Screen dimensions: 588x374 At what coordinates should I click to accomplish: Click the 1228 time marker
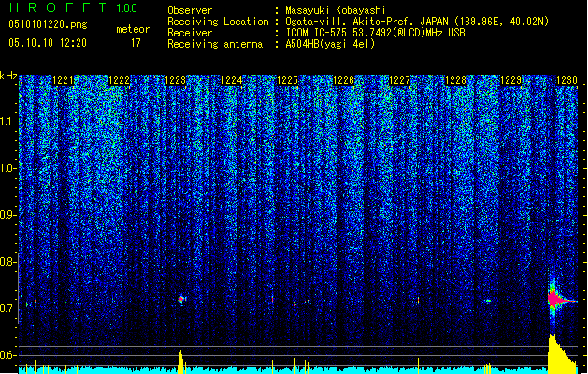tap(455, 80)
